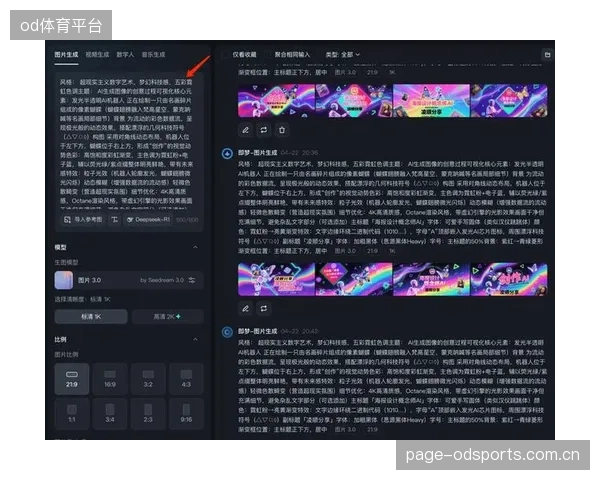
Task: Click the text style T icon
Action: (114, 219)
